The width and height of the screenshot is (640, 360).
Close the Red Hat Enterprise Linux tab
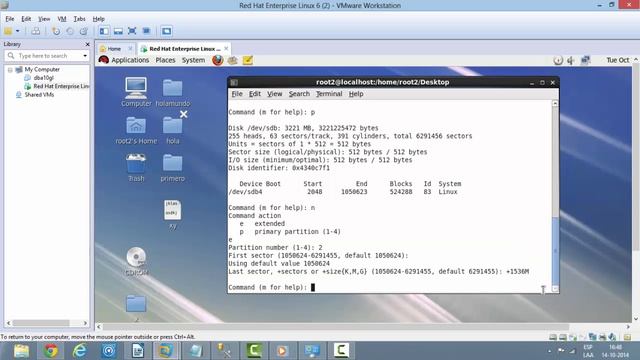pos(226,49)
